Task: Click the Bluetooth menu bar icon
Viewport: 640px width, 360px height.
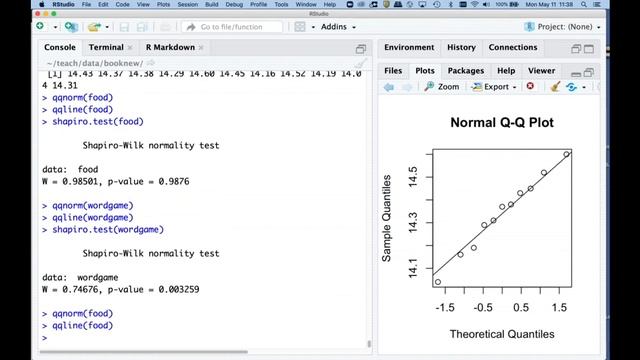Action: click(x=451, y=4)
